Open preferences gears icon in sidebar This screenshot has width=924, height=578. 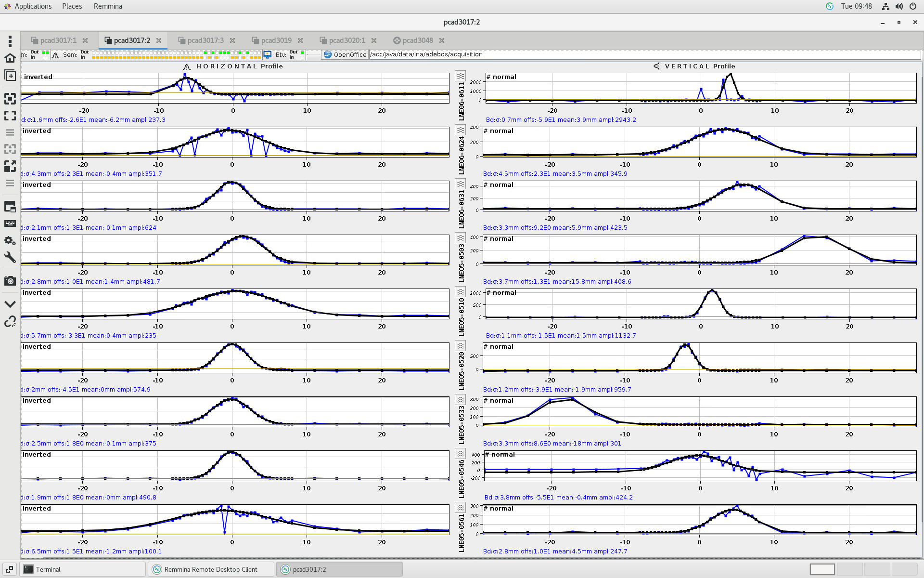click(10, 240)
